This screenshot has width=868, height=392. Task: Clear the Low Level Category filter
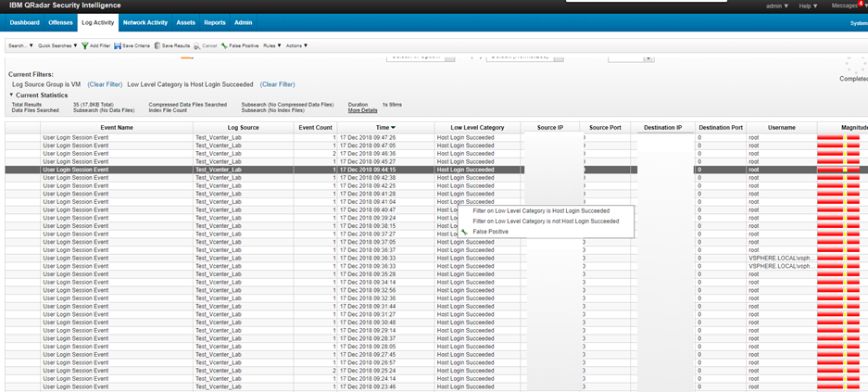pyautogui.click(x=277, y=84)
